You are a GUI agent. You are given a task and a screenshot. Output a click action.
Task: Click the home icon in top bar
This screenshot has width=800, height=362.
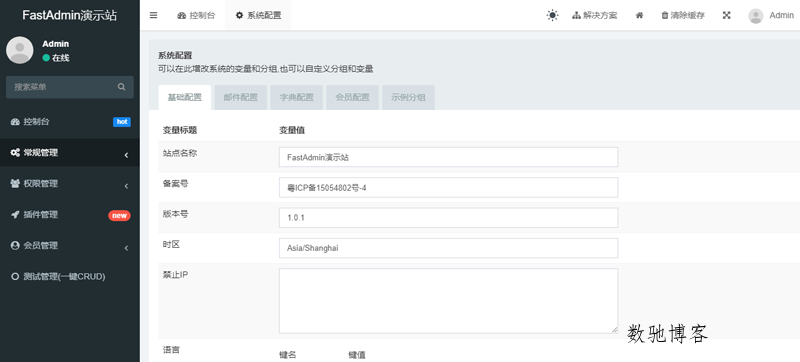(x=639, y=15)
